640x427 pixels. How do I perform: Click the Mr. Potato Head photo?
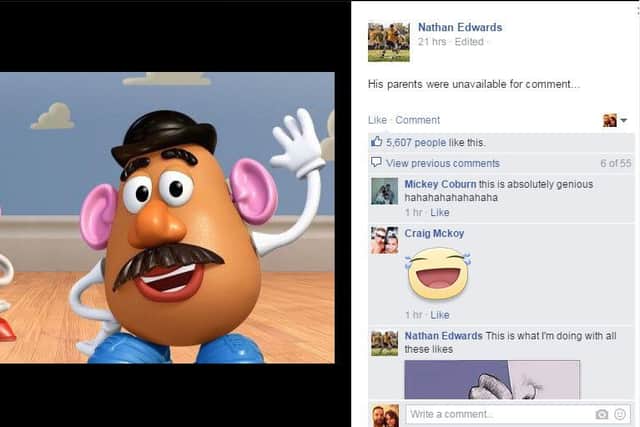167,218
